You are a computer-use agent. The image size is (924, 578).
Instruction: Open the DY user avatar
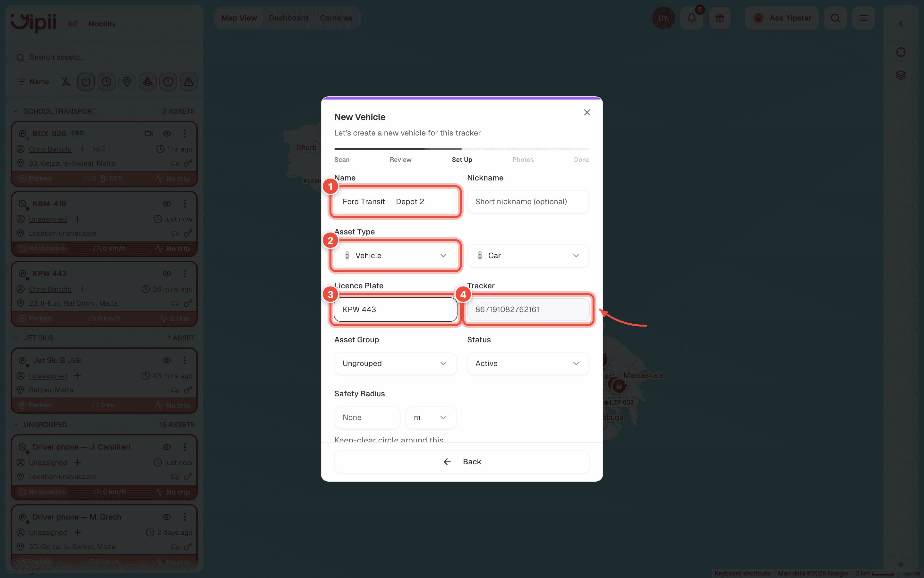[663, 18]
